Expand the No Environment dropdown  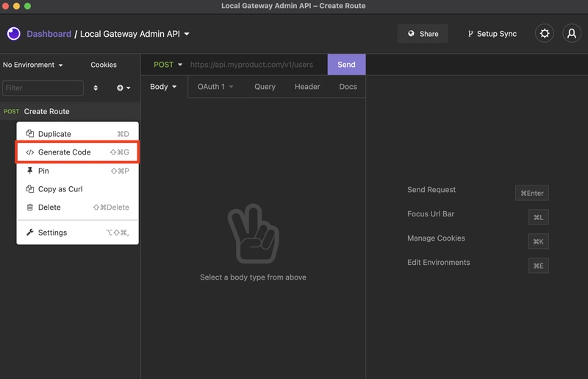[x=32, y=65]
